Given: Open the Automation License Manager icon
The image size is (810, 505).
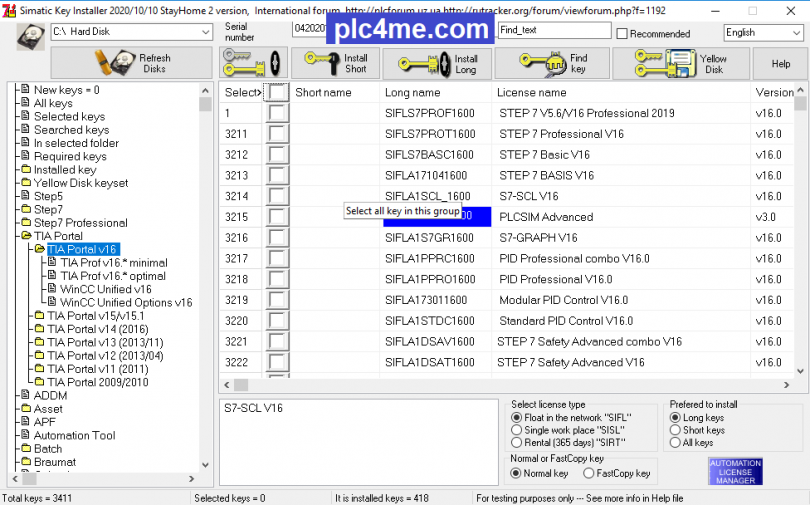Looking at the screenshot, I should pos(735,472).
